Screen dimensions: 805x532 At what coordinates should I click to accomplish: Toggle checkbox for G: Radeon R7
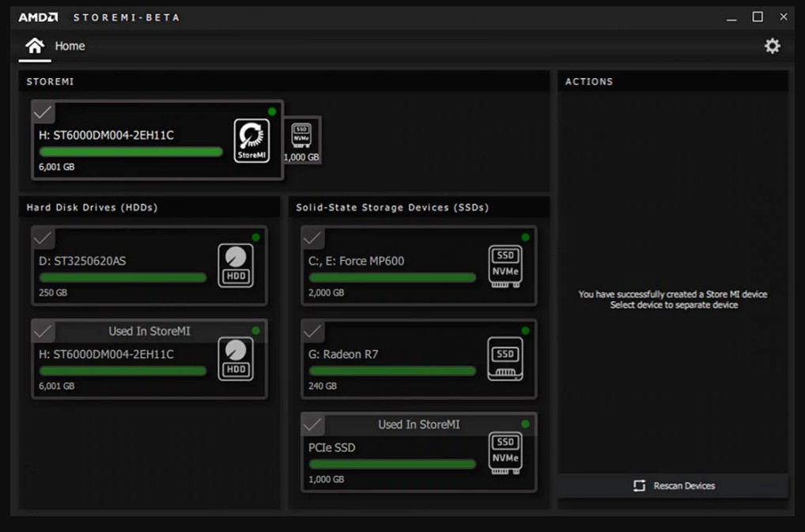pos(312,331)
